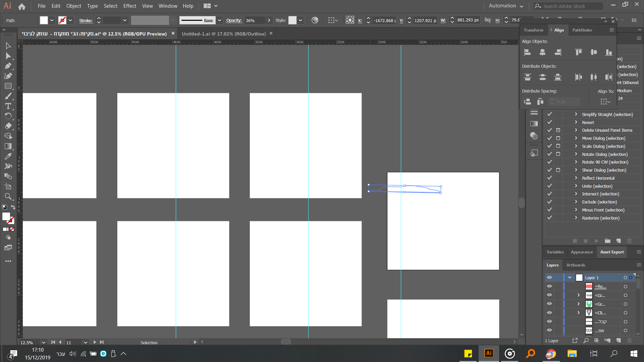The width and height of the screenshot is (644, 362).
Task: Toggle checkmark for Reflect Horizontal action
Action: [549, 178]
